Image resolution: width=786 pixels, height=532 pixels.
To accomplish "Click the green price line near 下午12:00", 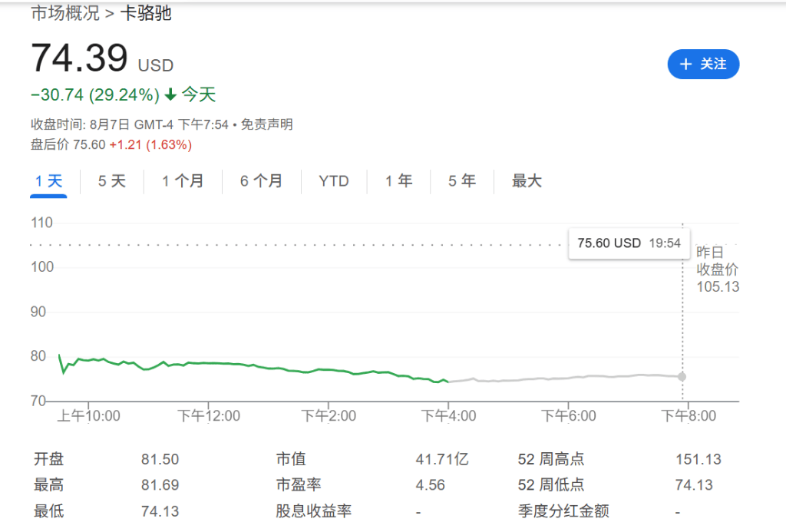I will [209, 362].
